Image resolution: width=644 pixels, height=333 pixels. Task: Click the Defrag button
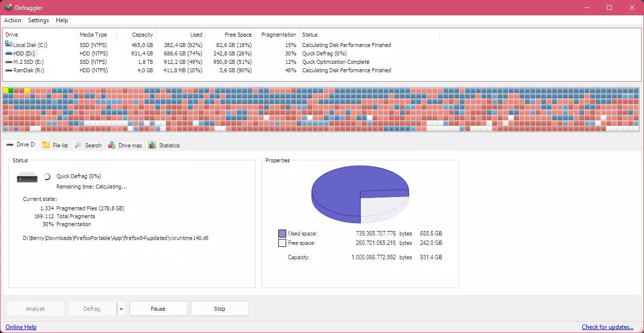click(92, 309)
